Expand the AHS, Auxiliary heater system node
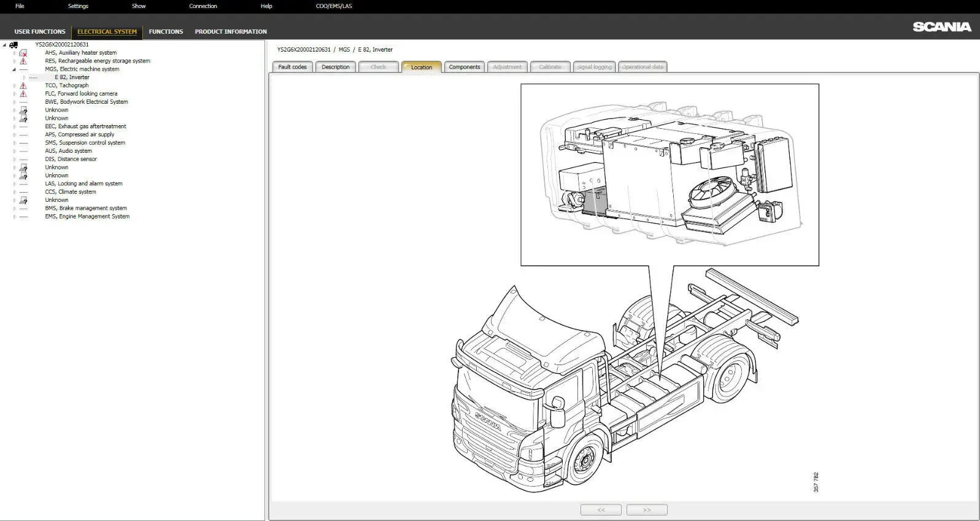The height and width of the screenshot is (521, 980). pos(14,53)
